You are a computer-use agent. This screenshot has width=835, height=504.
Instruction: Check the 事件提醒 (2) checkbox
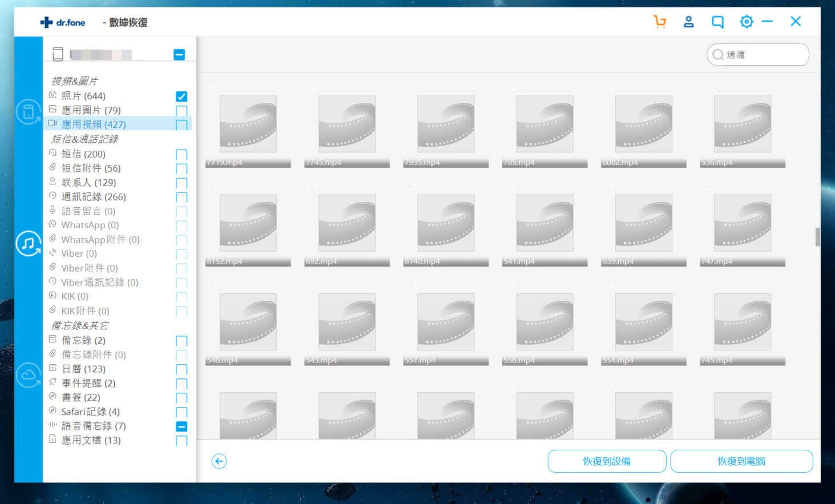(x=181, y=384)
